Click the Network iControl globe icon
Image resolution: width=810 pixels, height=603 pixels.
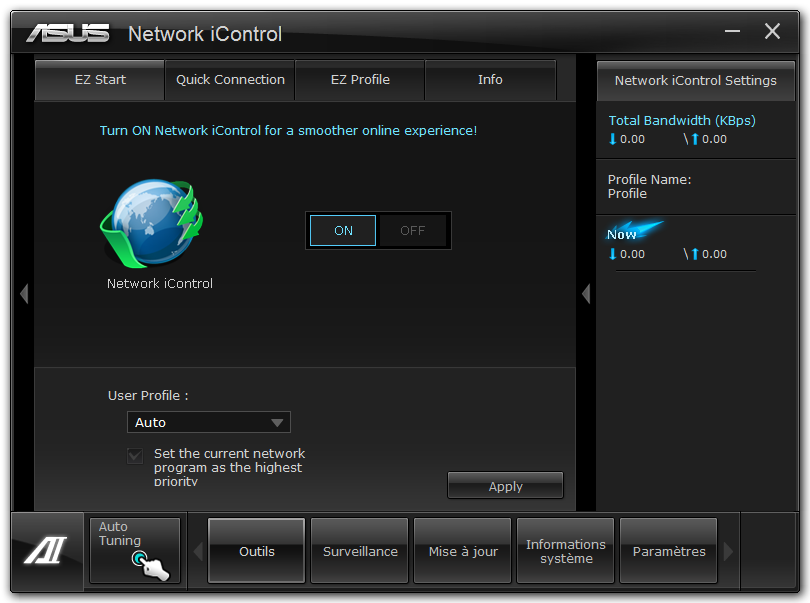(152, 223)
